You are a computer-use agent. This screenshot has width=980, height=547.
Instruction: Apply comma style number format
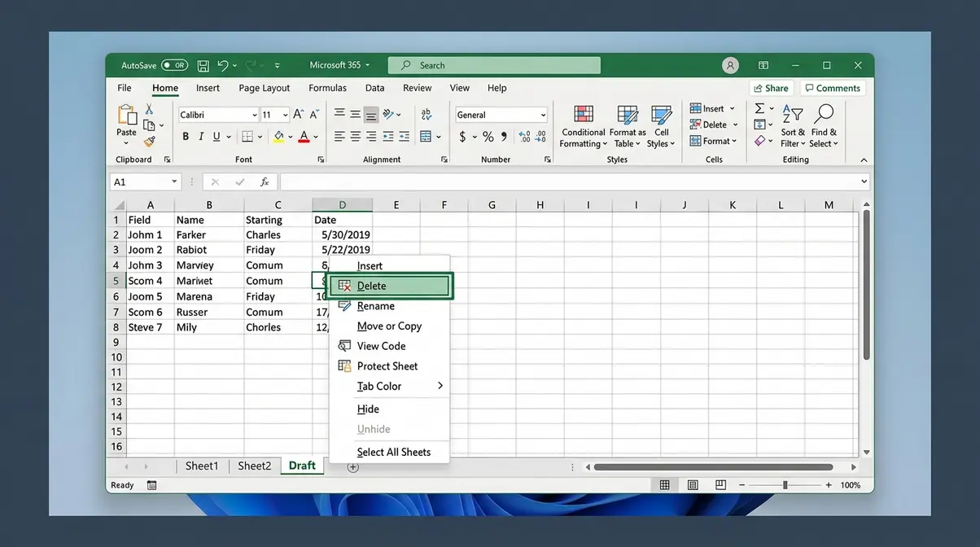tap(504, 137)
